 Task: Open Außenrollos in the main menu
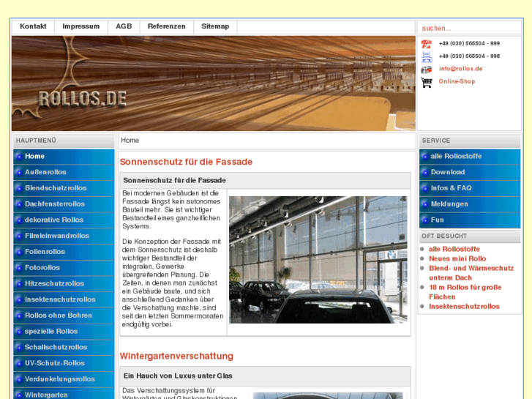click(x=64, y=172)
